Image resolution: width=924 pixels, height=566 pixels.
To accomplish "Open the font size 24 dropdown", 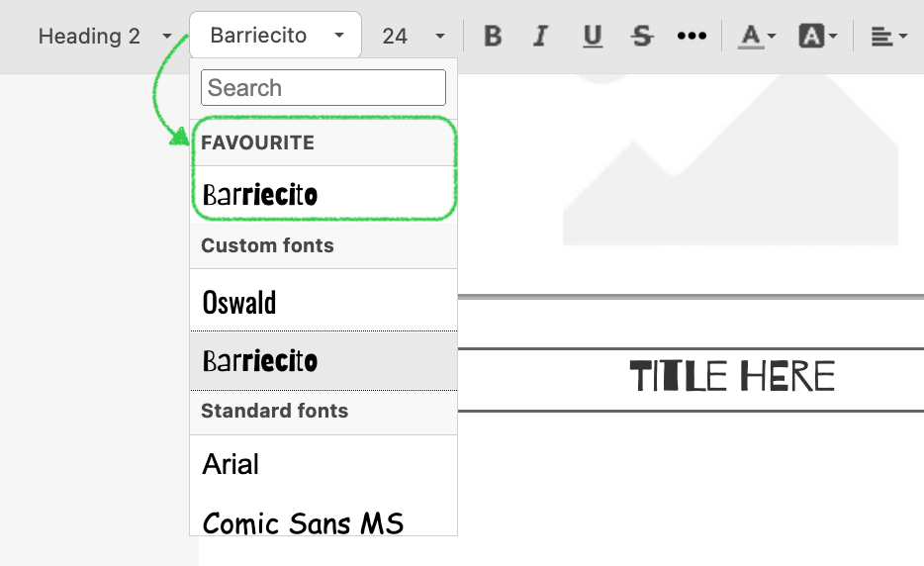I will click(413, 37).
